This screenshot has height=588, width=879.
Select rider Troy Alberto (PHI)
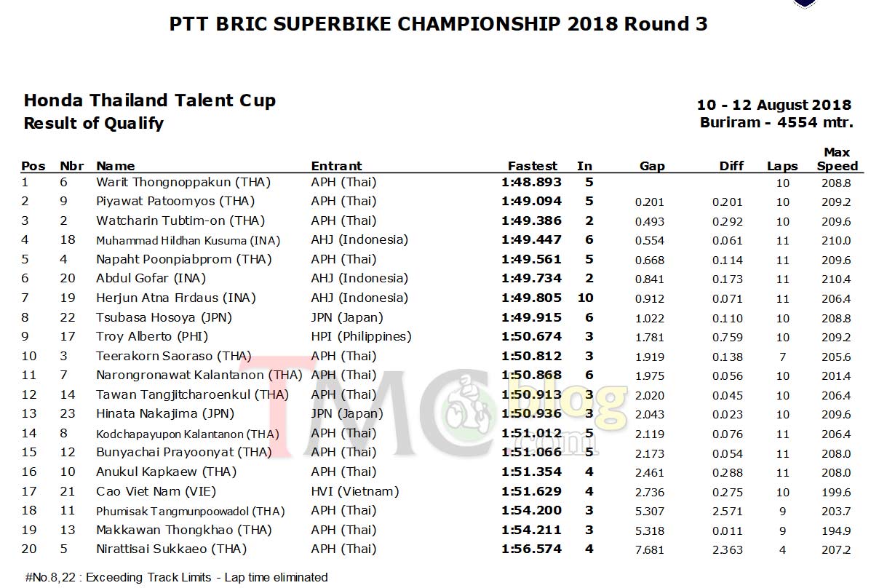click(152, 336)
